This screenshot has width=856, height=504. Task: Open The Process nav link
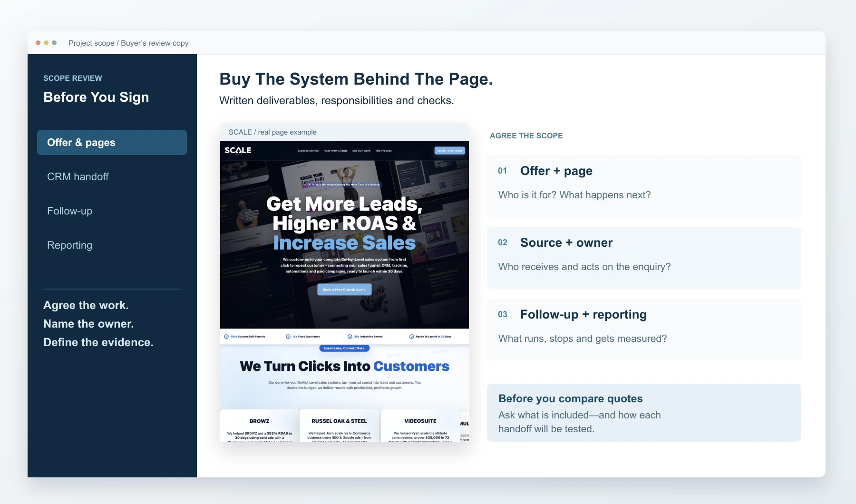[x=383, y=151]
